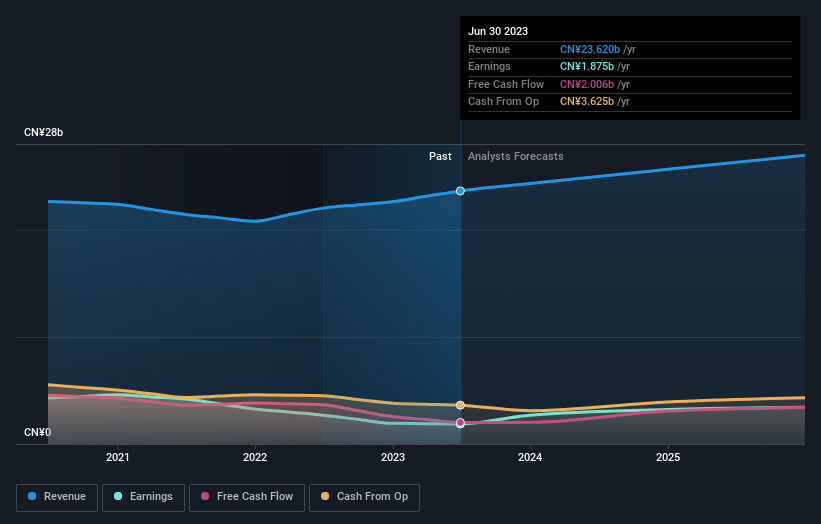
Task: Click the CN¥28b y-axis label
Action: tap(43, 132)
